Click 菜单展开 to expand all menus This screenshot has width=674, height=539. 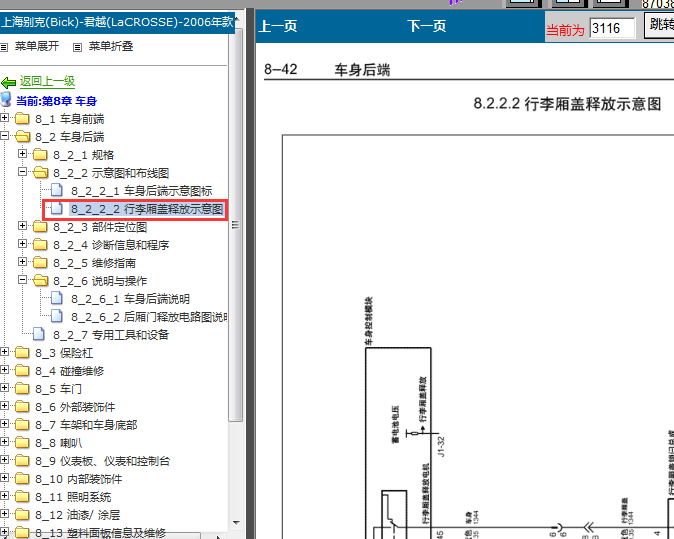tap(37, 46)
